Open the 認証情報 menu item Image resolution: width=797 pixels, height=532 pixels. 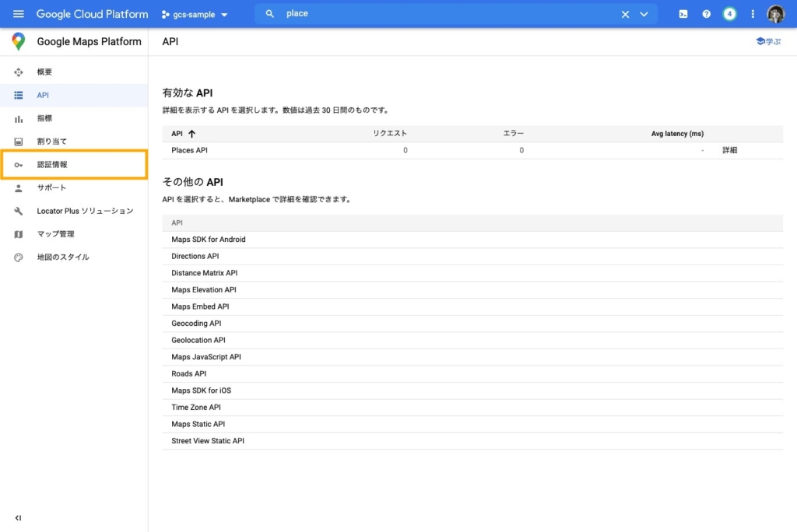point(74,165)
